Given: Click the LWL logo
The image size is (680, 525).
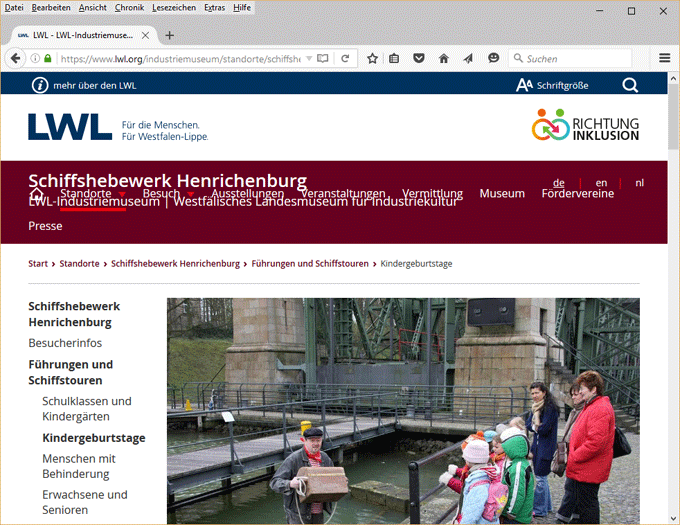Looking at the screenshot, I should (x=70, y=127).
